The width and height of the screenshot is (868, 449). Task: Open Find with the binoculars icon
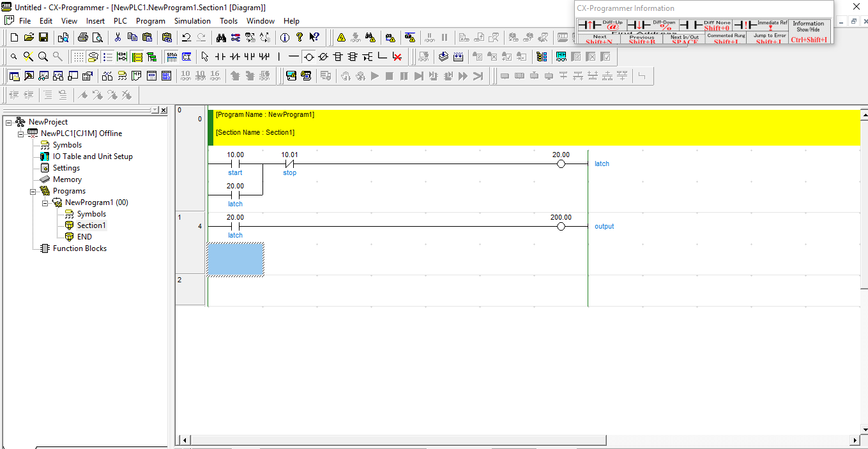(x=221, y=37)
